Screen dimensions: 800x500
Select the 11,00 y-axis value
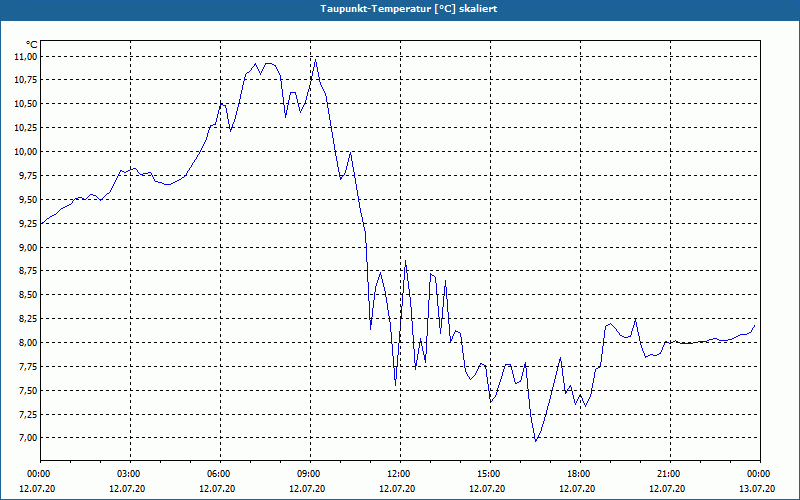coord(25,57)
